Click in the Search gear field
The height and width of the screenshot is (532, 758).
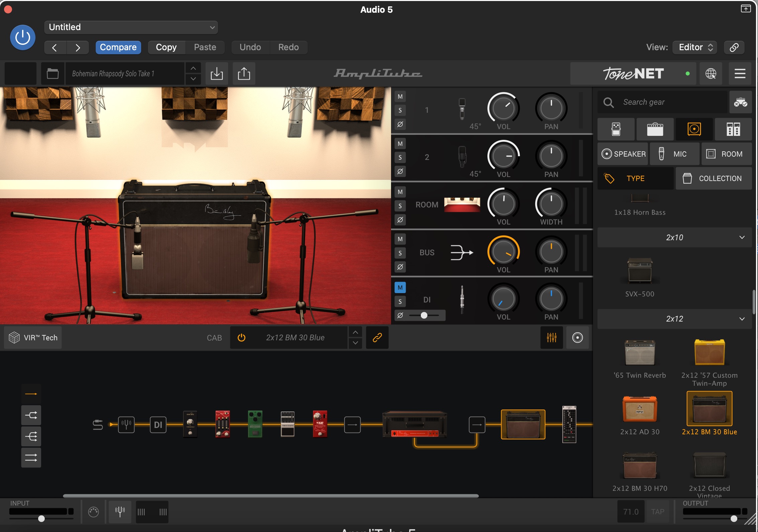662,102
